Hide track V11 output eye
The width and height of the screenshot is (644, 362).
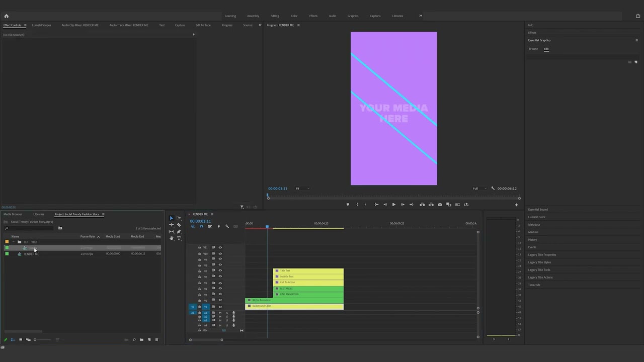pos(220,247)
